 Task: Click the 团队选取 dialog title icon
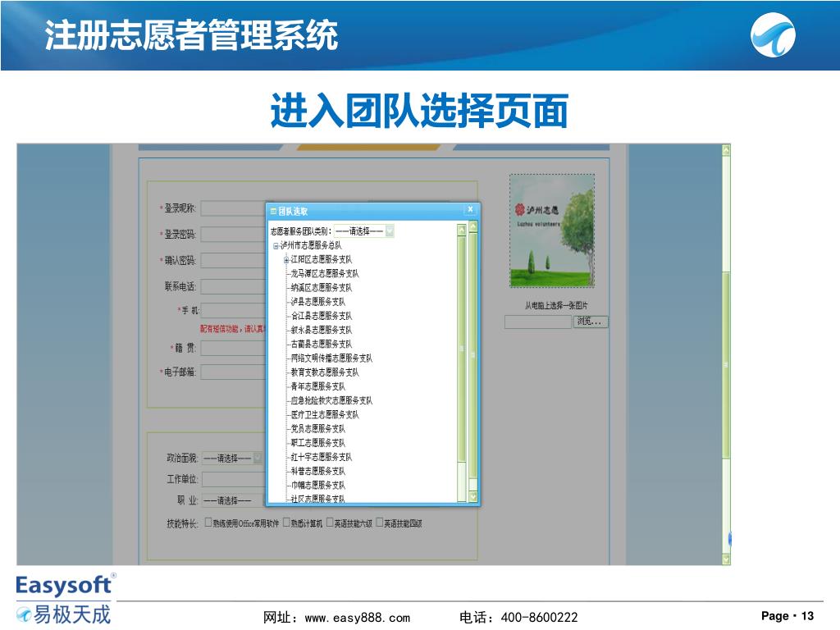click(273, 211)
